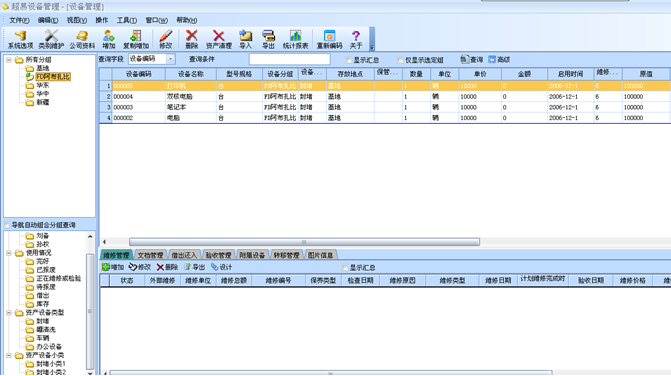Click the 查询条件 input field
The width and height of the screenshot is (671, 376).
(290, 59)
